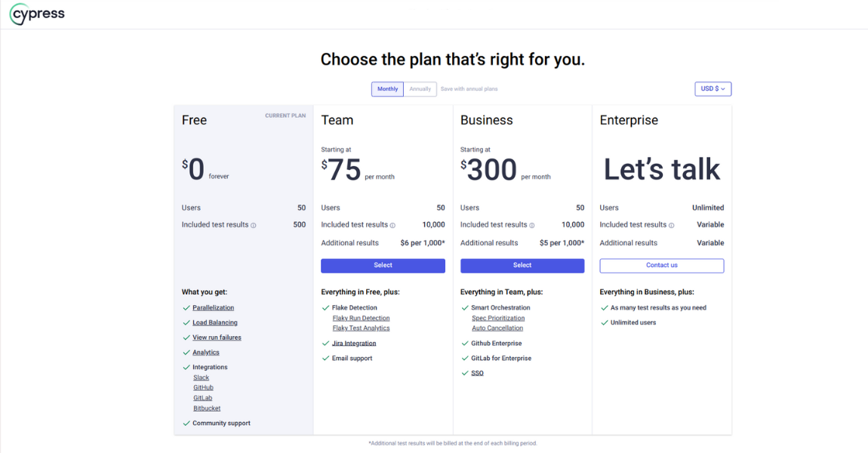
Task: Select the Team plan
Action: (x=383, y=266)
